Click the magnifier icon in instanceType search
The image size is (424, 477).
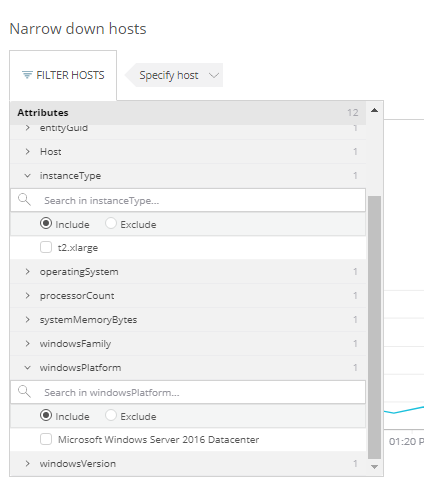24,200
